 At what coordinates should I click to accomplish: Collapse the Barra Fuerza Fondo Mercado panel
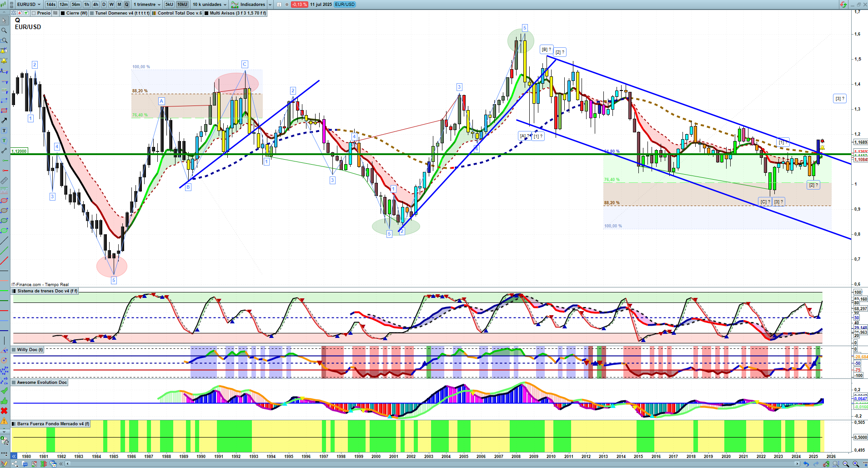(x=14, y=424)
